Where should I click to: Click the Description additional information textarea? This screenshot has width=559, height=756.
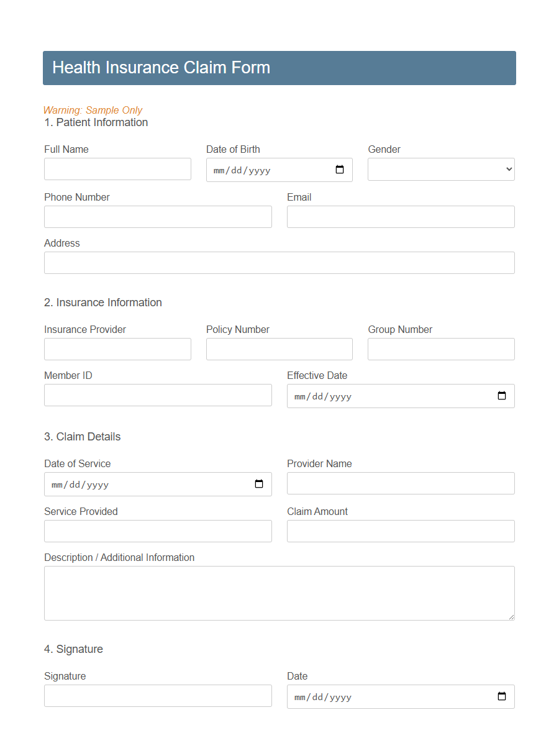(279, 593)
